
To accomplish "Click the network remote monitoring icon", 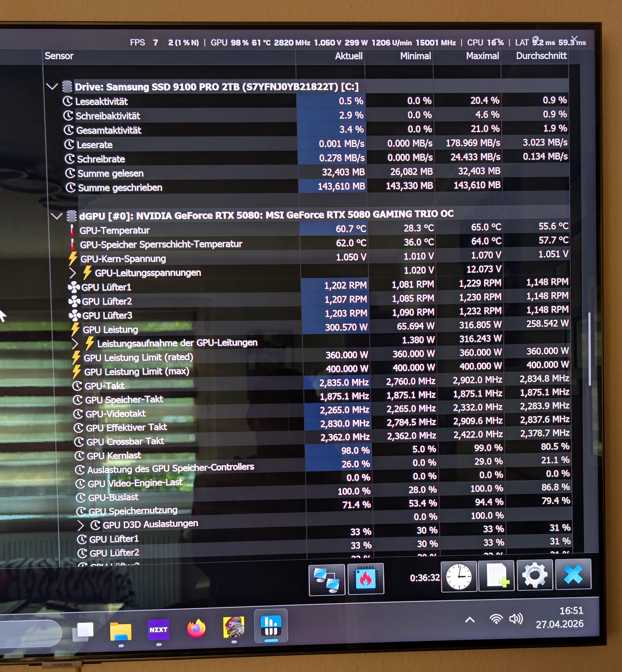I will (x=327, y=579).
